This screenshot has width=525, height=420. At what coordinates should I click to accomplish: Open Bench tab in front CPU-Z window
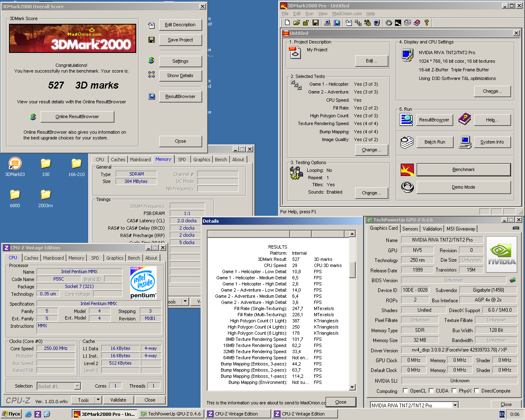[x=134, y=258]
